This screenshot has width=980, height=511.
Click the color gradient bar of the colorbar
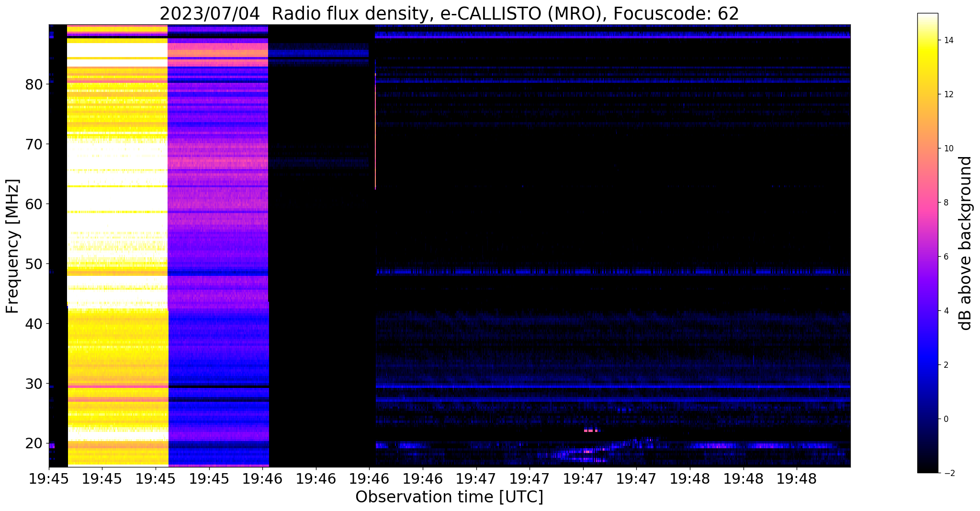tap(927, 243)
